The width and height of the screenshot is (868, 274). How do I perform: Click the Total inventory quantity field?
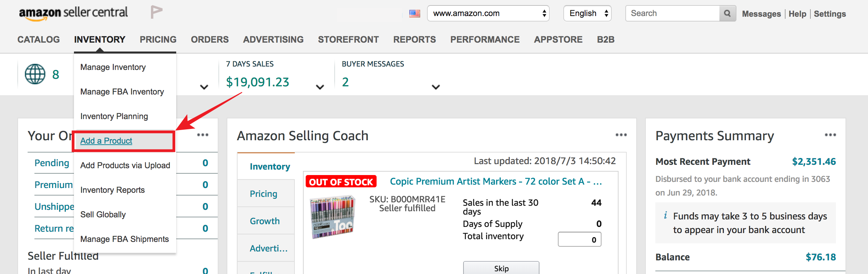pos(579,240)
